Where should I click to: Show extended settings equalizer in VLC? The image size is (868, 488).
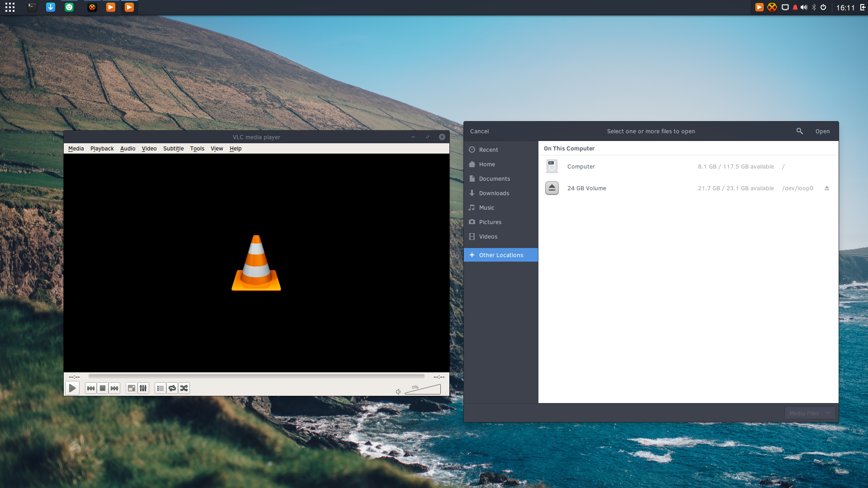coord(143,388)
